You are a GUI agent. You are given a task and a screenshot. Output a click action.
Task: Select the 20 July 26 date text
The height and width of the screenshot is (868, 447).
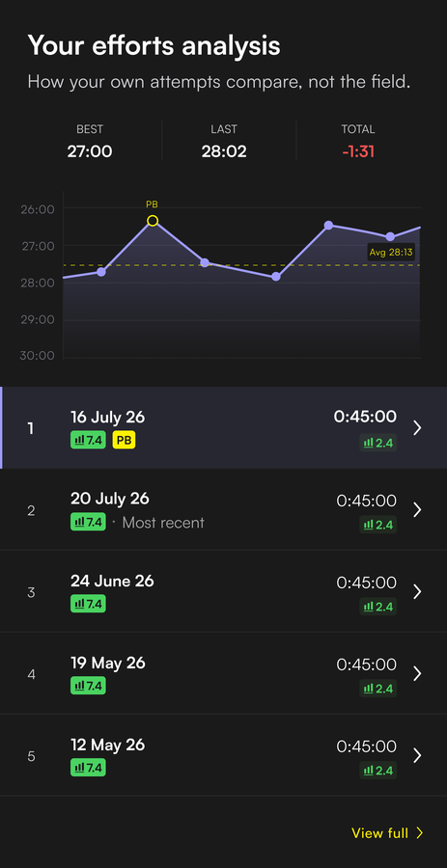[110, 499]
